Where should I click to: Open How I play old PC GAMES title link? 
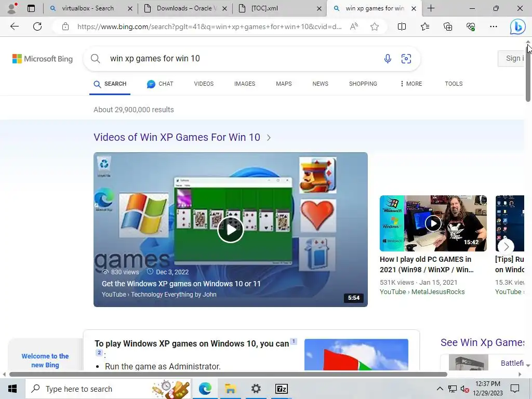427,264
